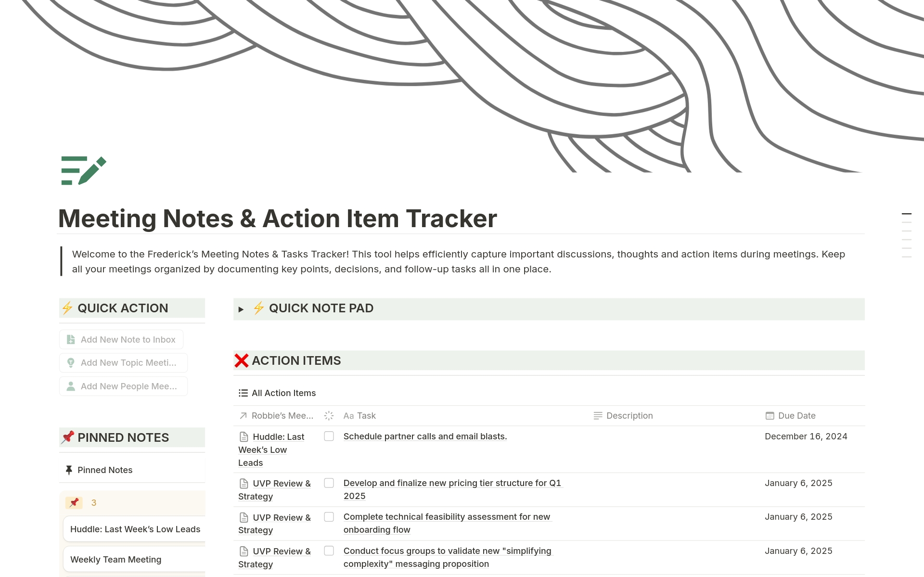Image resolution: width=924 pixels, height=577 pixels.
Task: Expand the Quick Note Pad toggle
Action: coord(241,309)
